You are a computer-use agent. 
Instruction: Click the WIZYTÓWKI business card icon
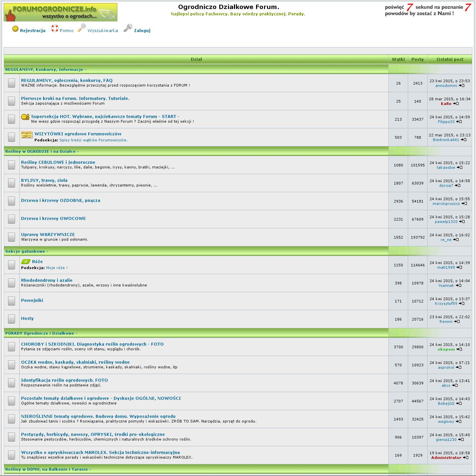pos(27,135)
